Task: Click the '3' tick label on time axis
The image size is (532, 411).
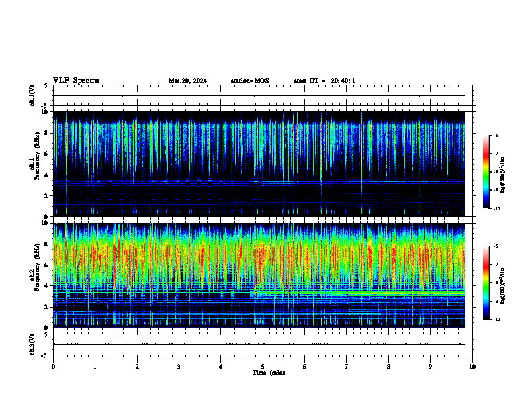Action: pos(179,367)
